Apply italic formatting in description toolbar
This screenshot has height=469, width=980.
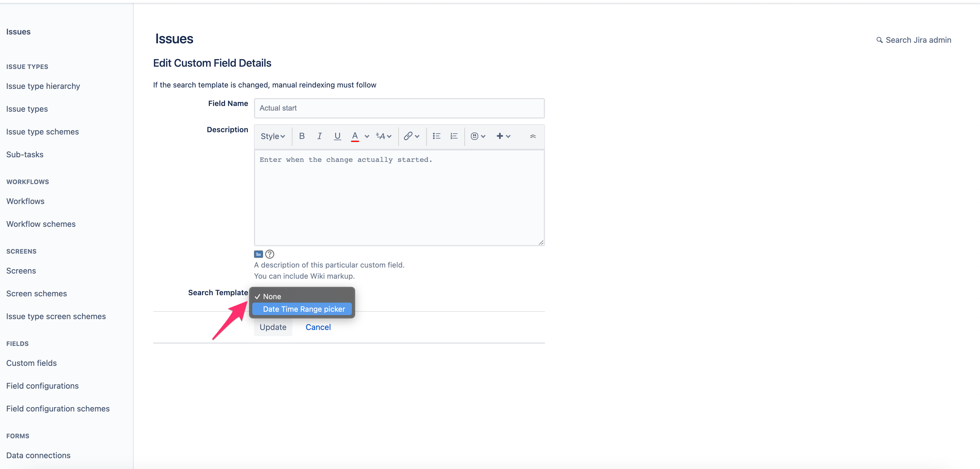tap(319, 136)
